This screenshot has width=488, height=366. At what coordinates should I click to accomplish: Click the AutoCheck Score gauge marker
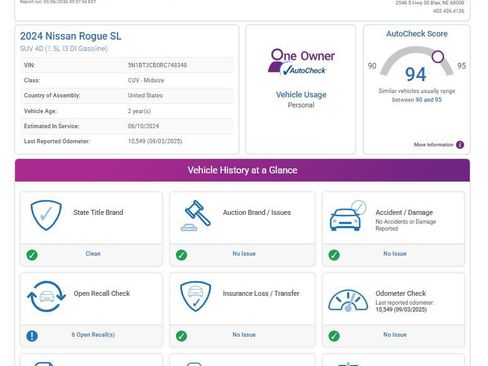[438, 57]
